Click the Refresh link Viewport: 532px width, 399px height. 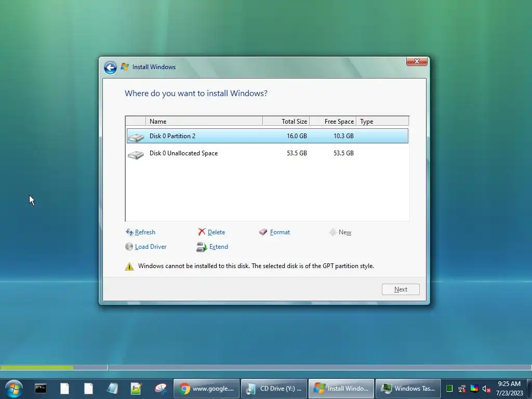(145, 232)
